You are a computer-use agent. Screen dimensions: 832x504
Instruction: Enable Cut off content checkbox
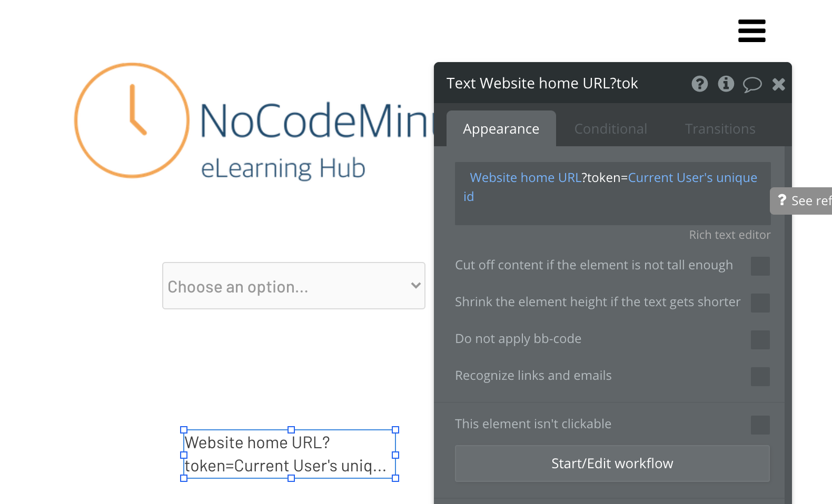(760, 266)
